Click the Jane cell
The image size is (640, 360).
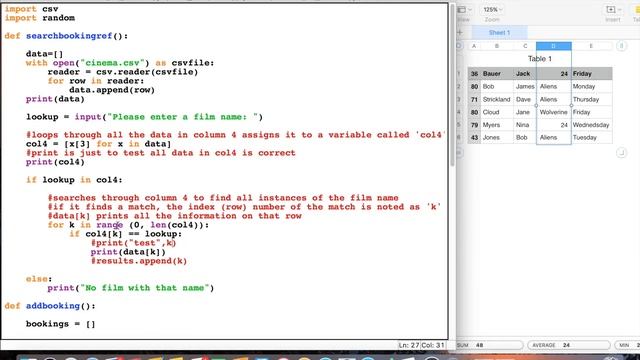coord(525,112)
